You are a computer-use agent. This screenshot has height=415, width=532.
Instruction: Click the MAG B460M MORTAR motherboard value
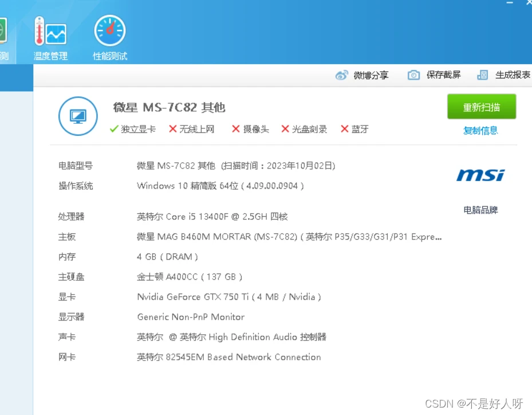289,237
